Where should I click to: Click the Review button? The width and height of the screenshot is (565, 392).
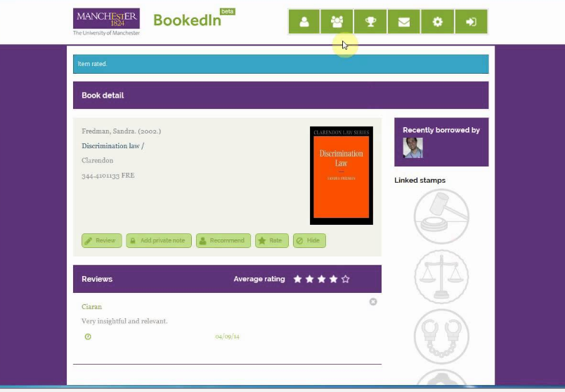tap(102, 240)
